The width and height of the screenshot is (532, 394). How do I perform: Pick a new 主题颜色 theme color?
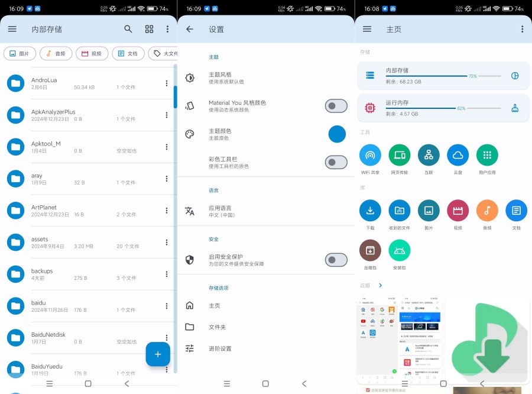(x=337, y=134)
